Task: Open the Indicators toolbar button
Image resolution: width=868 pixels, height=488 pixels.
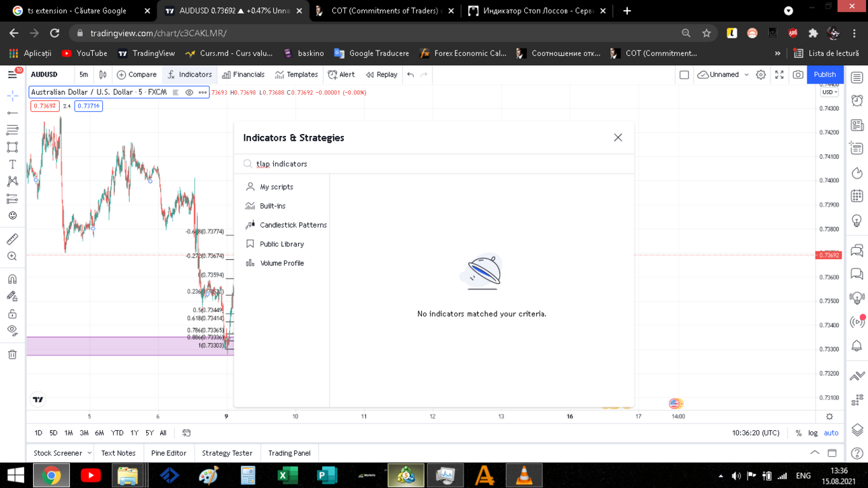Action: pos(190,75)
